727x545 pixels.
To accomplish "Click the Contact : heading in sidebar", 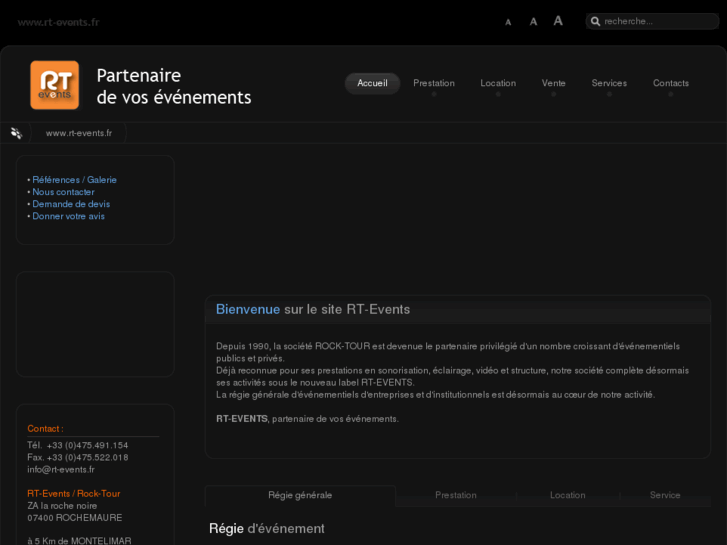I will point(45,429).
